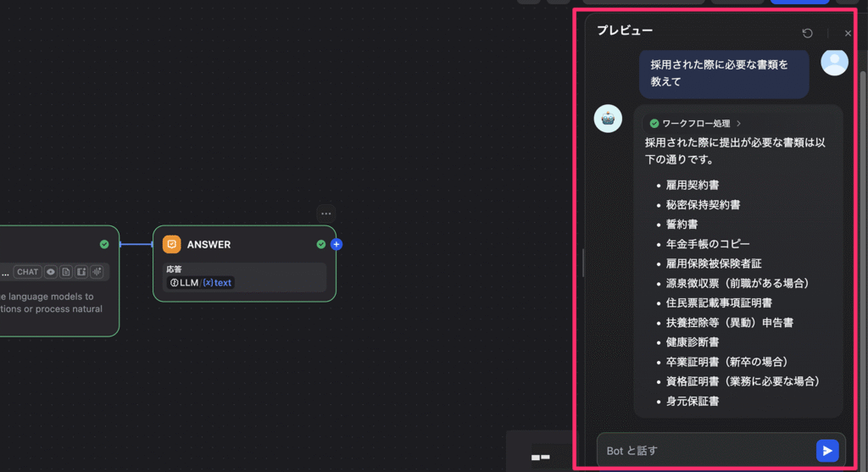Click the CHAT badge in LLM node

(28, 272)
